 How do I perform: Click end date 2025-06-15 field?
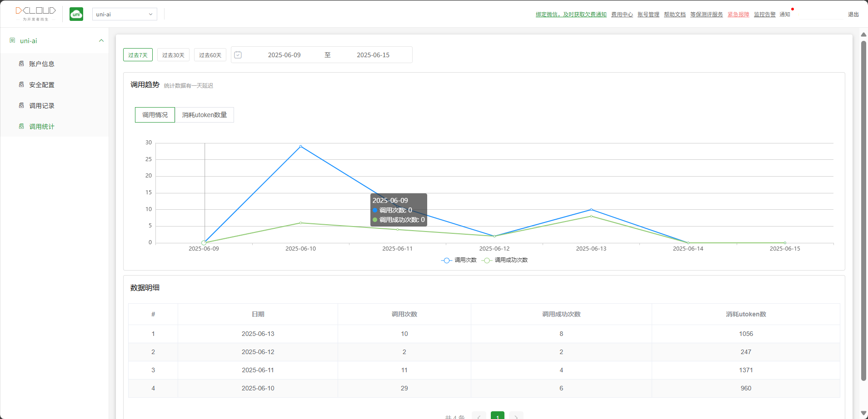(x=373, y=55)
